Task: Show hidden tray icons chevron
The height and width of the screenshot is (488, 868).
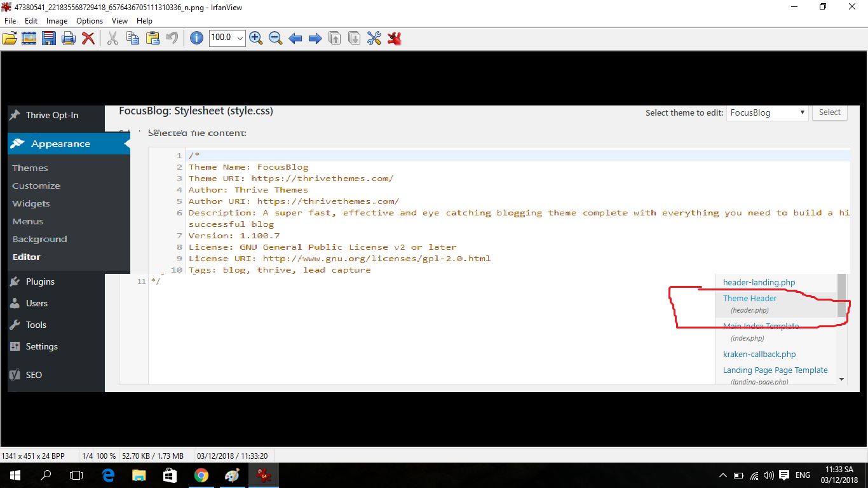Action: click(x=722, y=475)
